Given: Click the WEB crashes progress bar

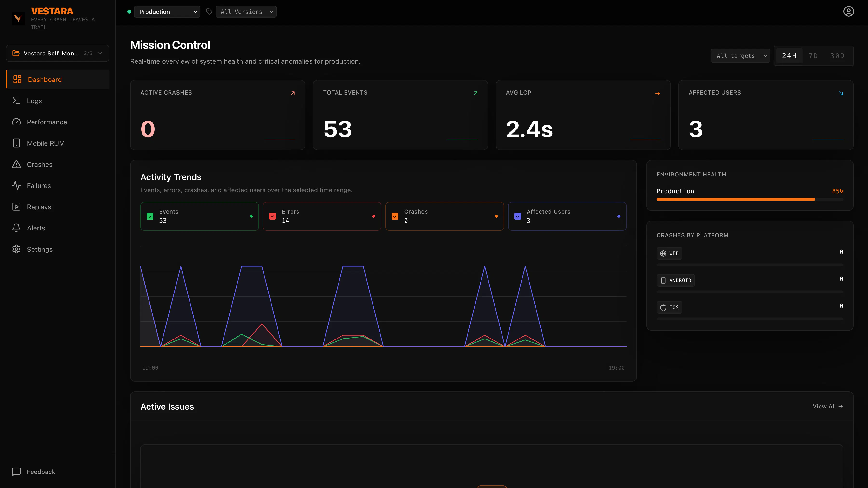Looking at the screenshot, I should 750,265.
